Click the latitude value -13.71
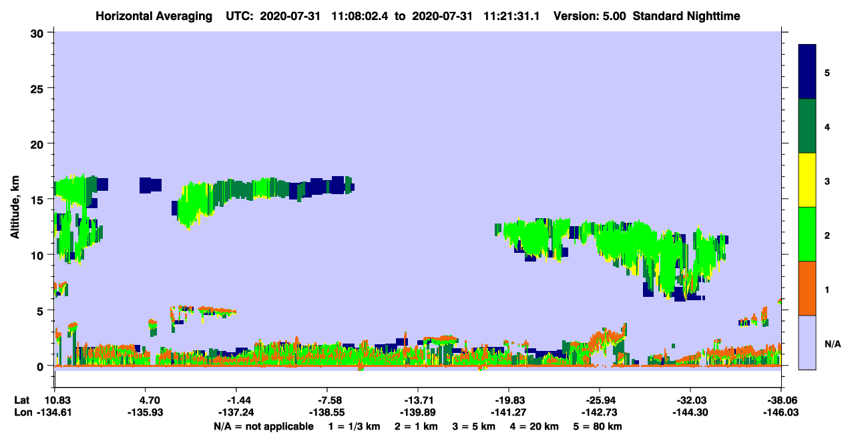868x445 pixels. [420, 400]
